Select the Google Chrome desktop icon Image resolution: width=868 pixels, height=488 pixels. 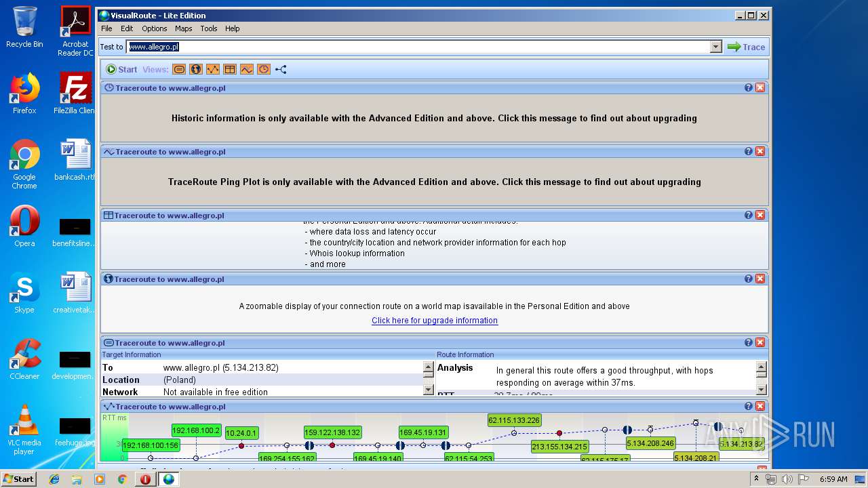point(24,164)
